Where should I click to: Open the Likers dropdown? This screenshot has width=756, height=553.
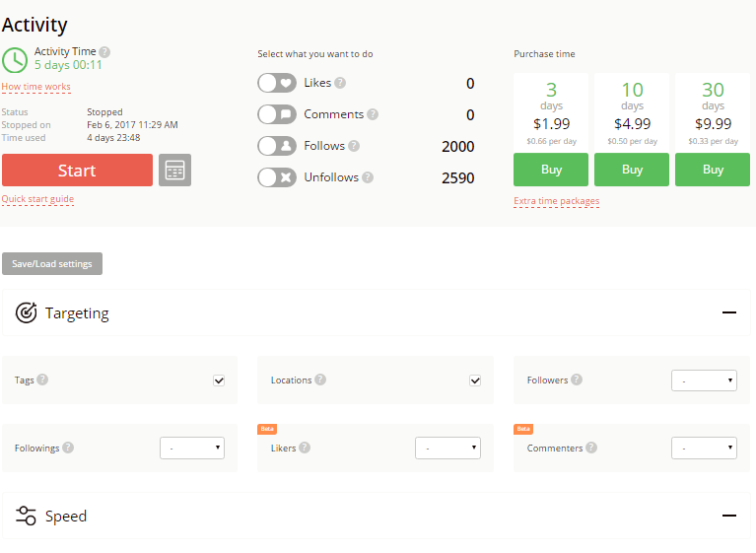[x=447, y=449]
